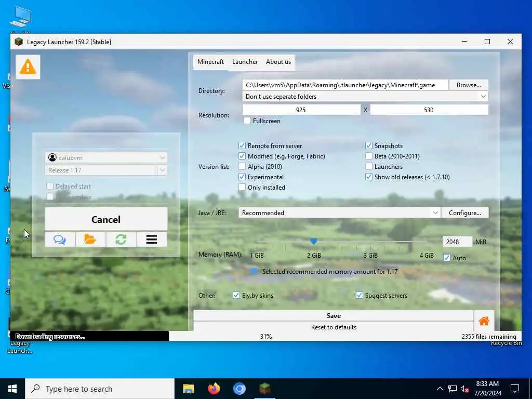Click the 2355 files remaining text

pos(489,336)
